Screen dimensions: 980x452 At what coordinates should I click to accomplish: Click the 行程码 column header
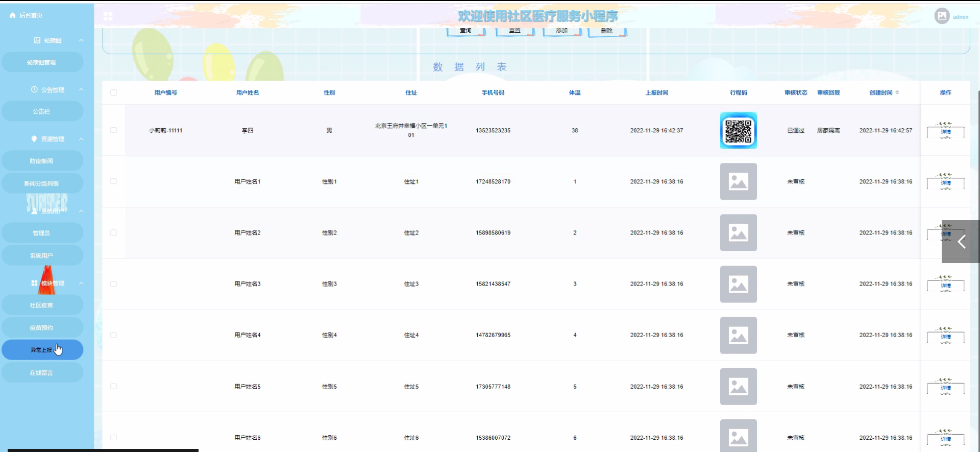point(738,92)
